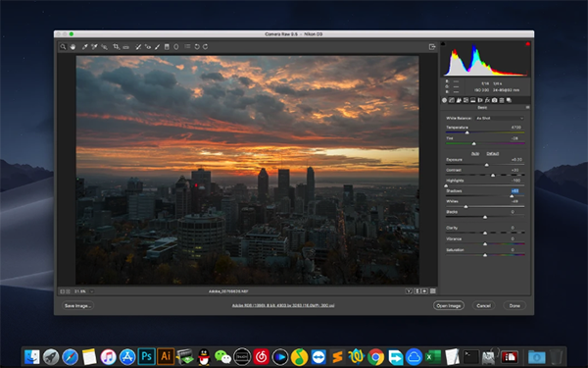The height and width of the screenshot is (368, 588).
Task: Rotate image 90° counterclockwise
Action: pyautogui.click(x=197, y=47)
